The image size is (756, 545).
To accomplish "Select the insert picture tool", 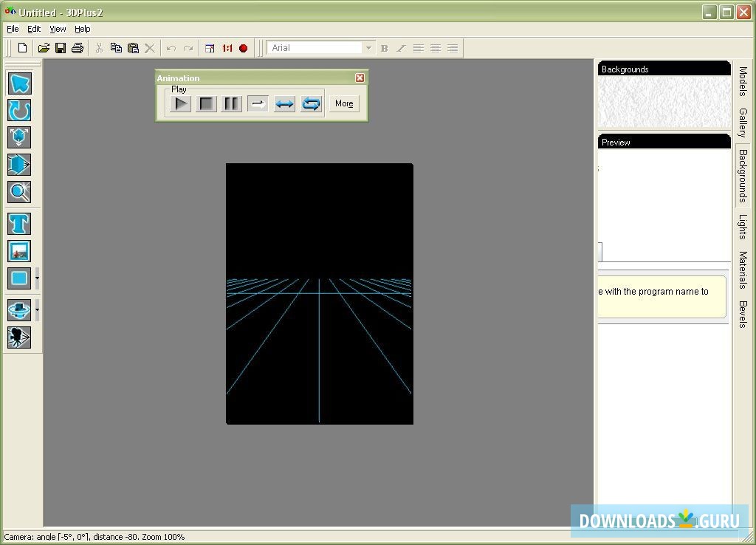I will (x=19, y=251).
